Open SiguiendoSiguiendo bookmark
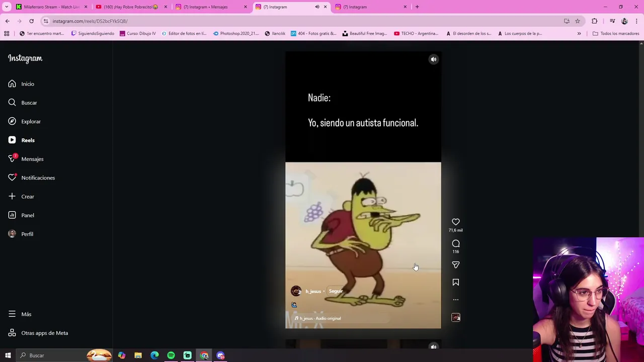Screen dimensions: 644x362 (93, 34)
